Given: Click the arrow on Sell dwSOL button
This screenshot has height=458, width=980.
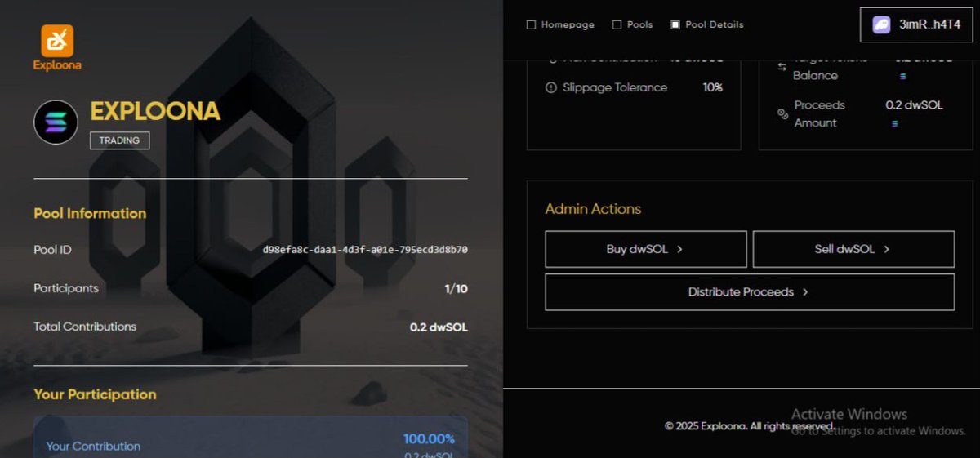Looking at the screenshot, I should (x=887, y=250).
